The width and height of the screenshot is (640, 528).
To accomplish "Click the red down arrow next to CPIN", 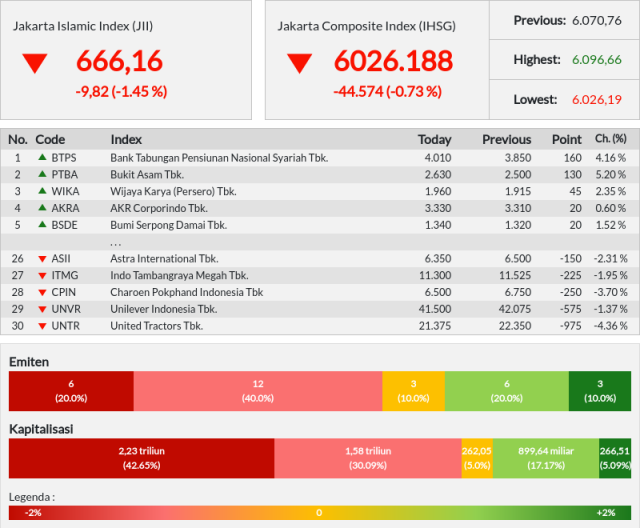I will coord(42,293).
